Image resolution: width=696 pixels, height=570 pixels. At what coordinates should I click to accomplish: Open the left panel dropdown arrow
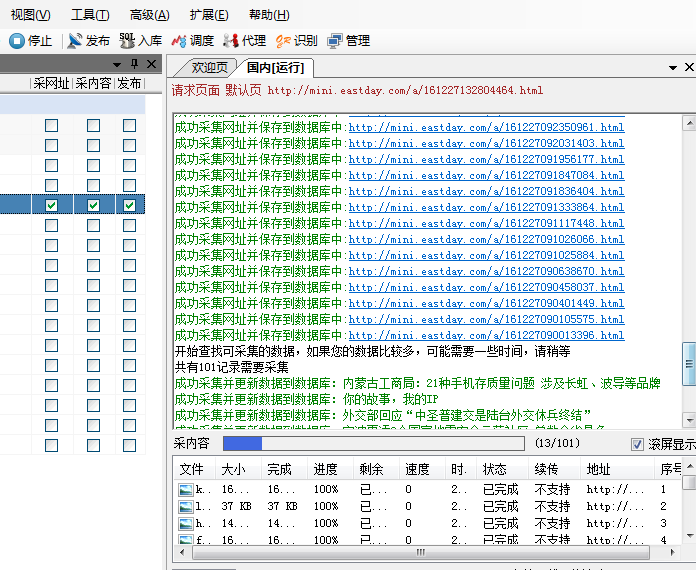coord(117,65)
